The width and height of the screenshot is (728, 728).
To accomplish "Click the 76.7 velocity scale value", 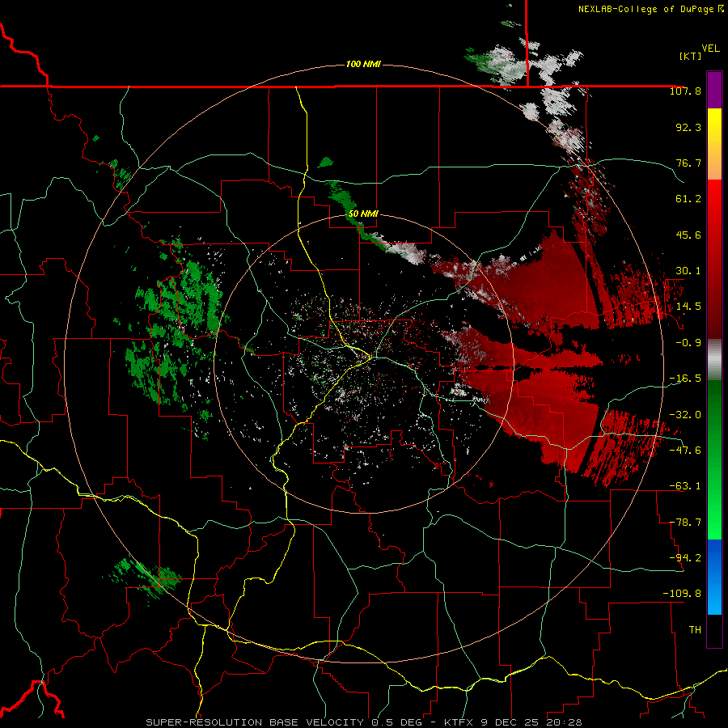I will [x=688, y=163].
